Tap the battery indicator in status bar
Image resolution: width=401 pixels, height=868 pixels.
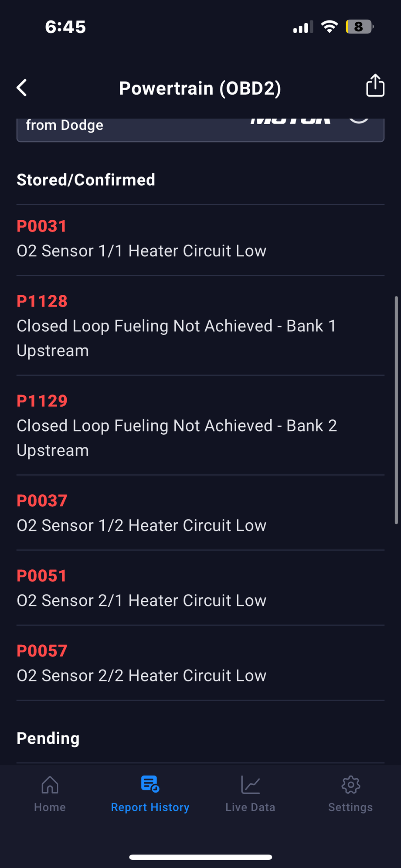click(359, 27)
